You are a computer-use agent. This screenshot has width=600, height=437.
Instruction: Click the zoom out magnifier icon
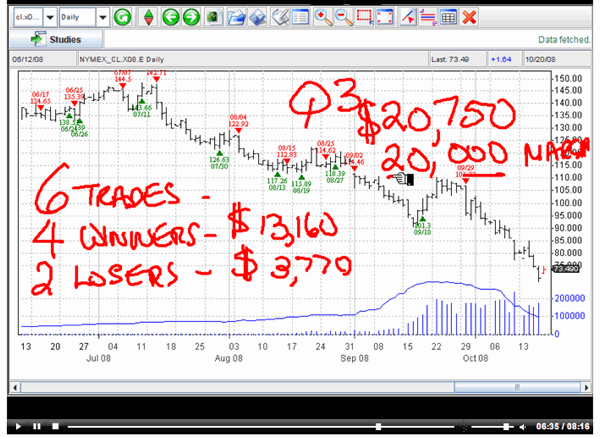click(x=343, y=17)
